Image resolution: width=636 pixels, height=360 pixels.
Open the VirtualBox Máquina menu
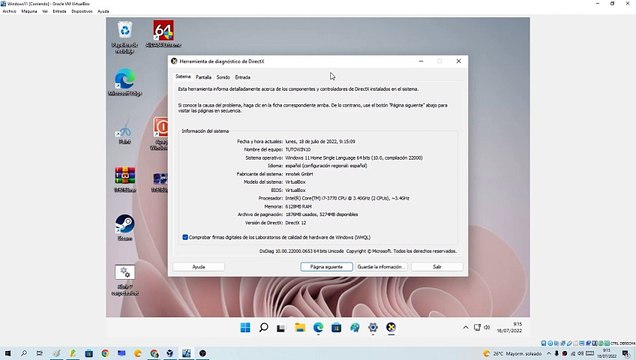pos(29,11)
